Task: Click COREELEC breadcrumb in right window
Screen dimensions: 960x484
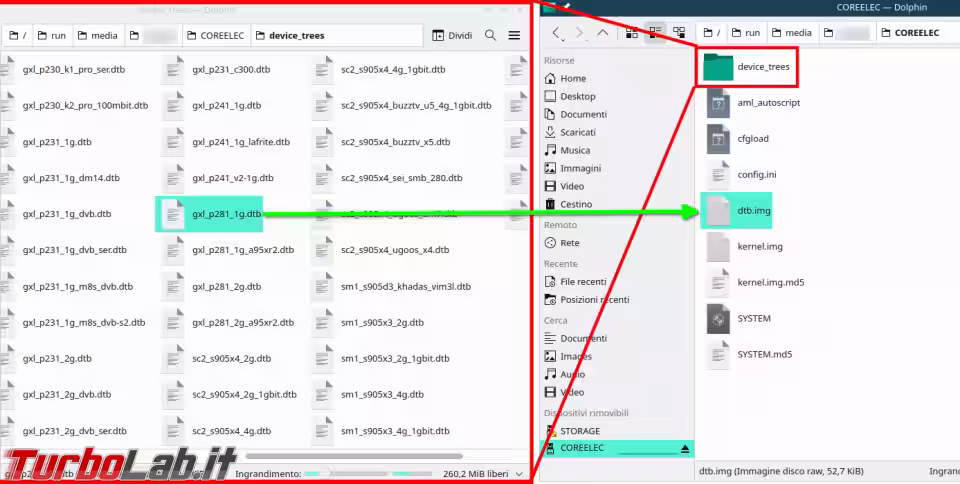Action: [910, 33]
